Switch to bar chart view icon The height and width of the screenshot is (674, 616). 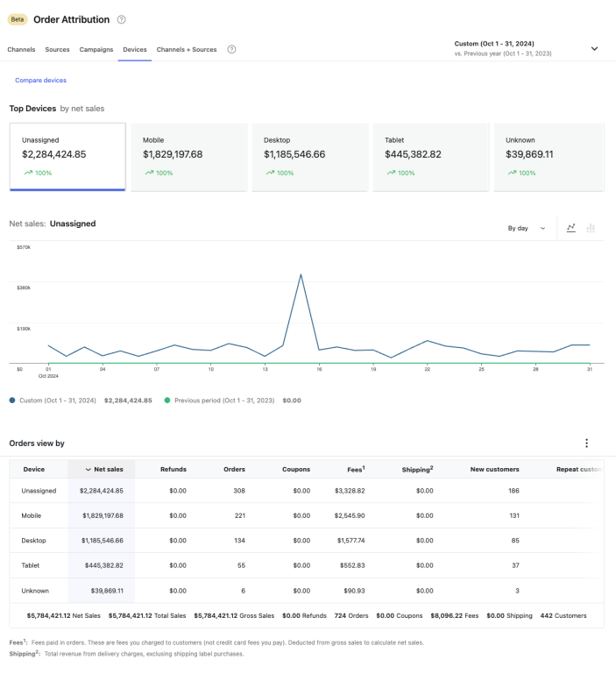(591, 228)
